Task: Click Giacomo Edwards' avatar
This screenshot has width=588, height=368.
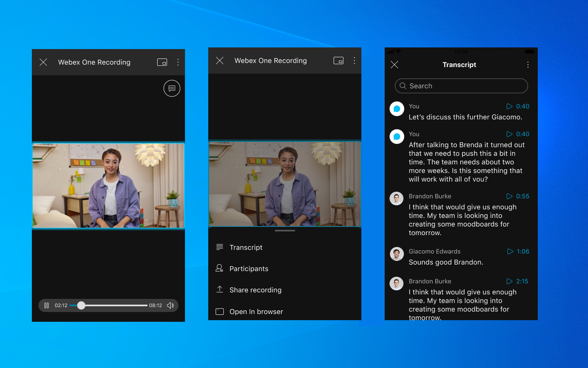Action: [396, 254]
